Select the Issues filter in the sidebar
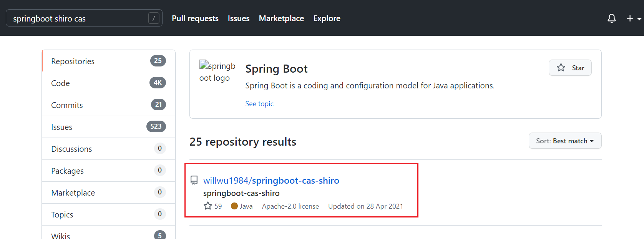 pos(109,127)
